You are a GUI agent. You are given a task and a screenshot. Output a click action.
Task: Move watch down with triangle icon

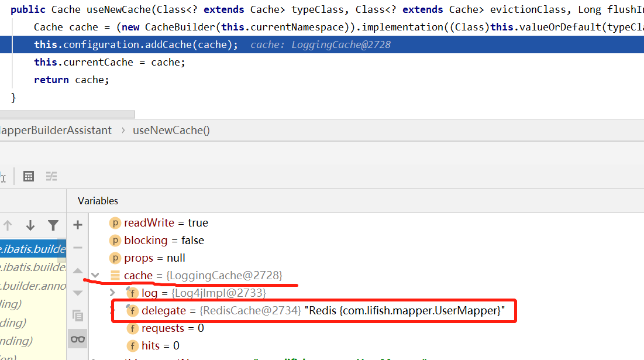pyautogui.click(x=78, y=293)
